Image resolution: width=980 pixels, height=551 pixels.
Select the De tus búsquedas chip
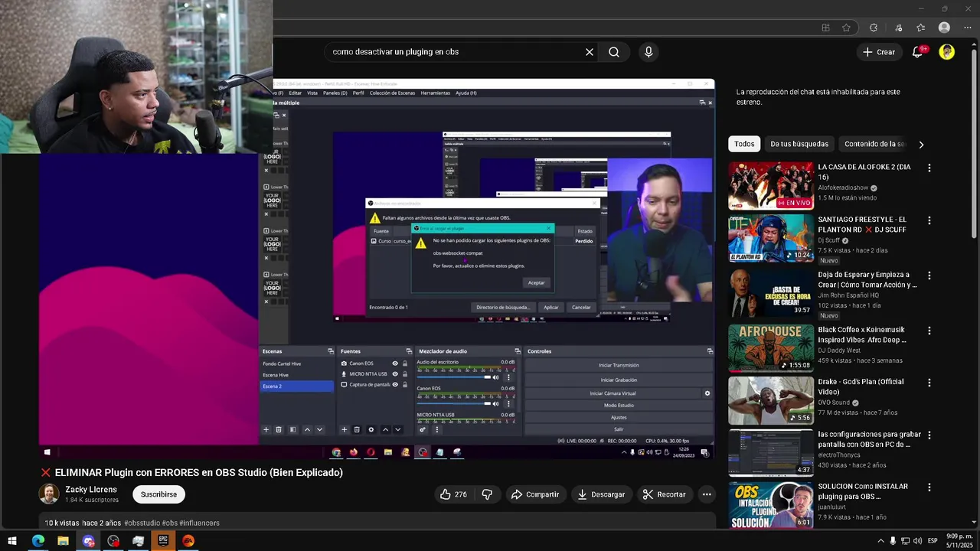click(x=799, y=144)
